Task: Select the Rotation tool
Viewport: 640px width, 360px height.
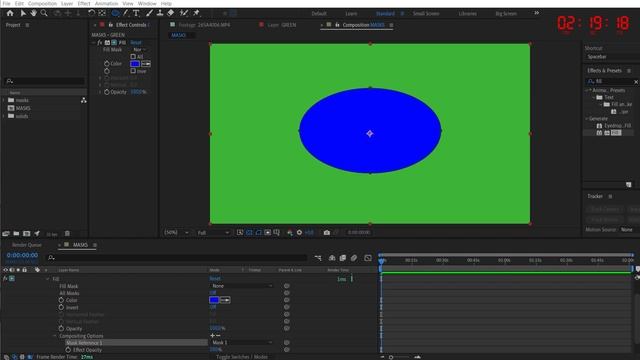Action: pos(91,13)
